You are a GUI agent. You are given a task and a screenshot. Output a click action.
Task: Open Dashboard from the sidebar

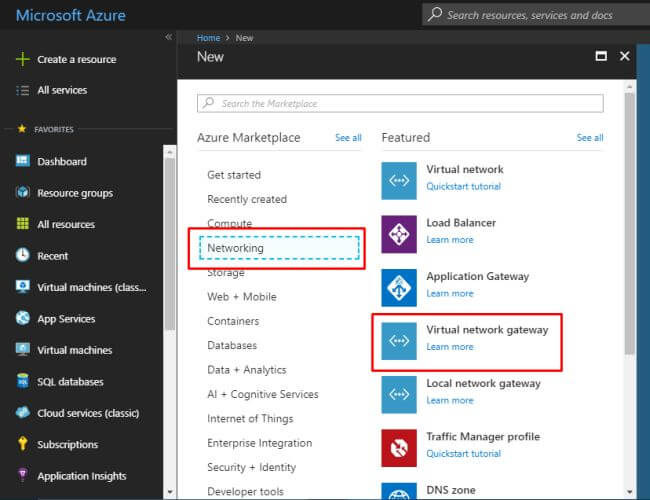coord(62,161)
